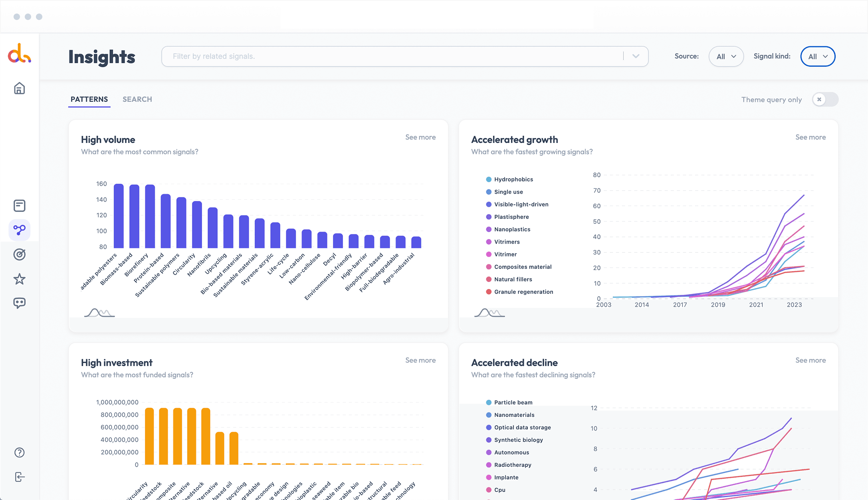Select the Insights graph icon in the sidebar

pyautogui.click(x=19, y=230)
